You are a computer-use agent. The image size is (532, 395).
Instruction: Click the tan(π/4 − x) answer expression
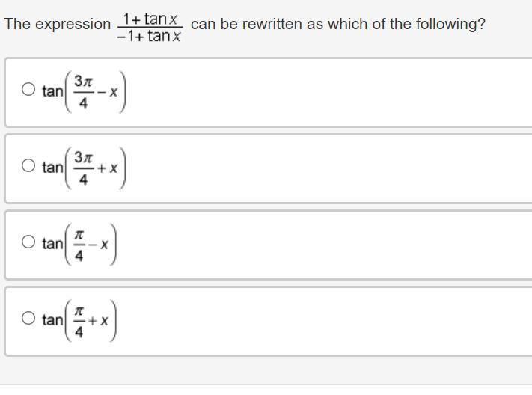click(79, 243)
